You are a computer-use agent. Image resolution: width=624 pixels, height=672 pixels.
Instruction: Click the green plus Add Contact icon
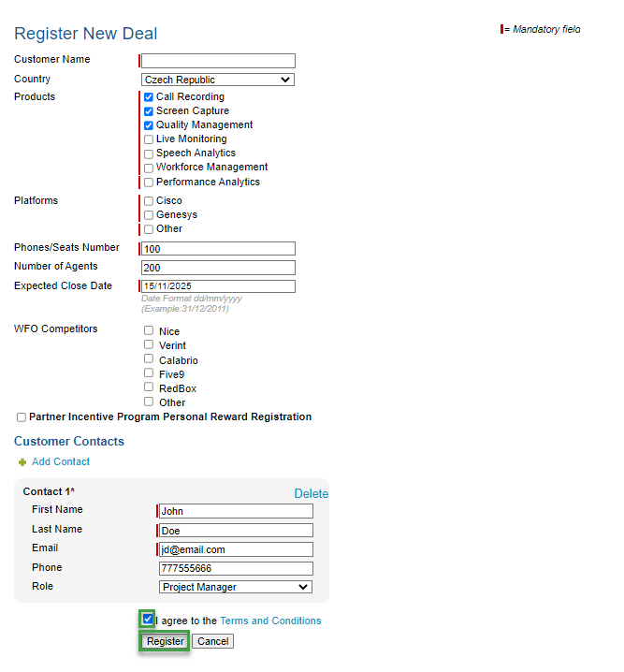point(22,462)
